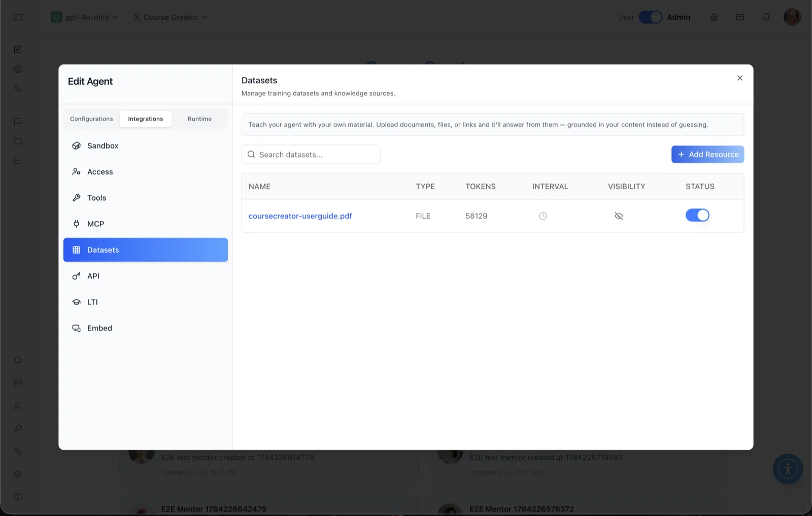Open the notifications bell in top bar
Viewport: 812px width, 516px height.
pos(766,17)
